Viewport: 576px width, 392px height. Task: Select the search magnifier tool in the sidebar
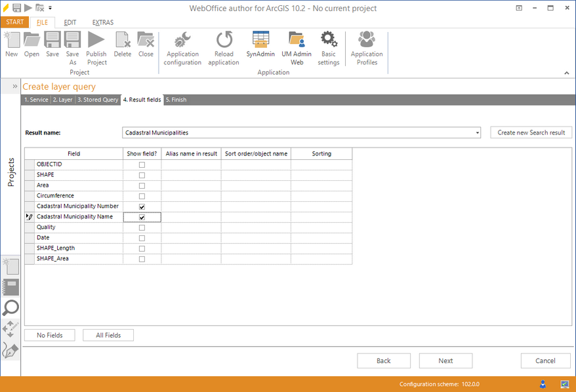coord(10,308)
